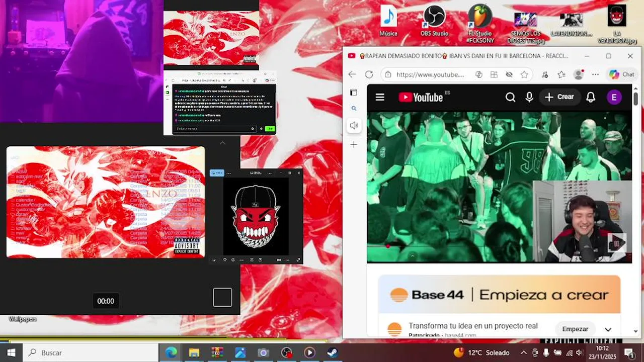The height and width of the screenshot is (362, 644).
Task: Show hidden system tray icons
Action: [x=523, y=352]
